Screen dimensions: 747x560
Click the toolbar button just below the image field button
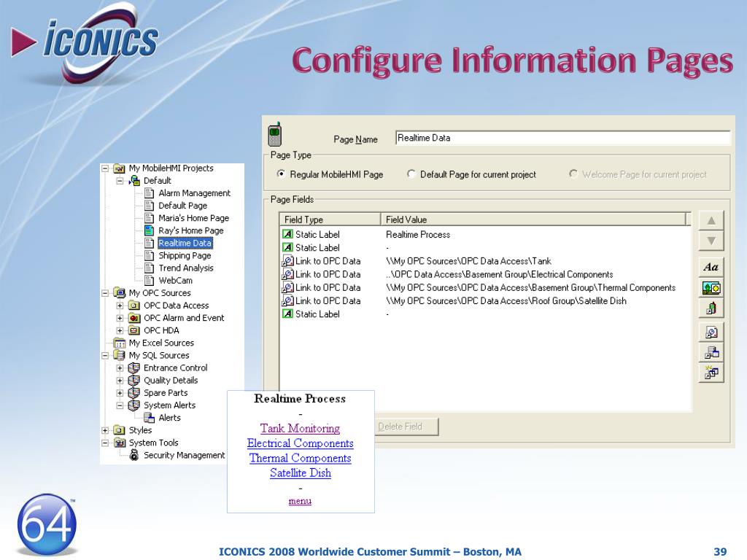coord(711,308)
